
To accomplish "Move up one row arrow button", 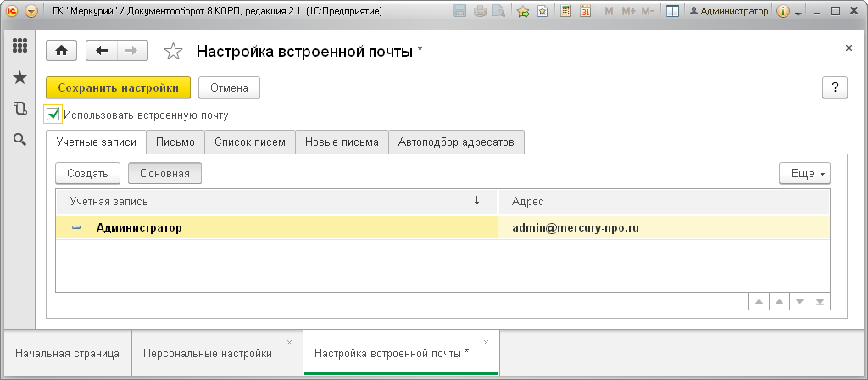I will tap(779, 301).
